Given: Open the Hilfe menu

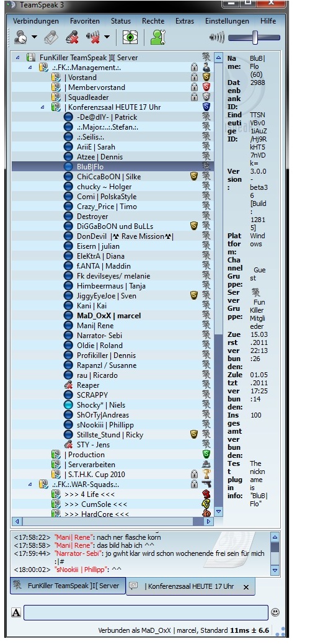Looking at the screenshot, I should 268,21.
